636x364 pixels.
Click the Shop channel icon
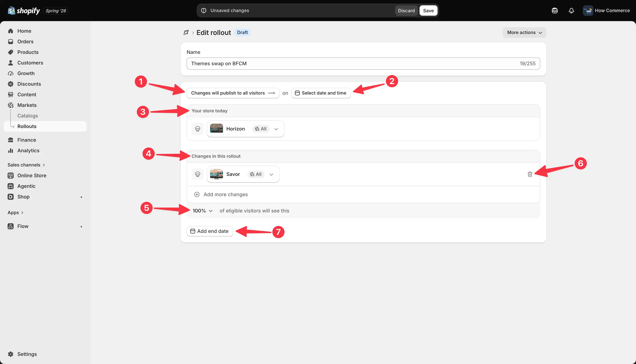click(x=11, y=197)
